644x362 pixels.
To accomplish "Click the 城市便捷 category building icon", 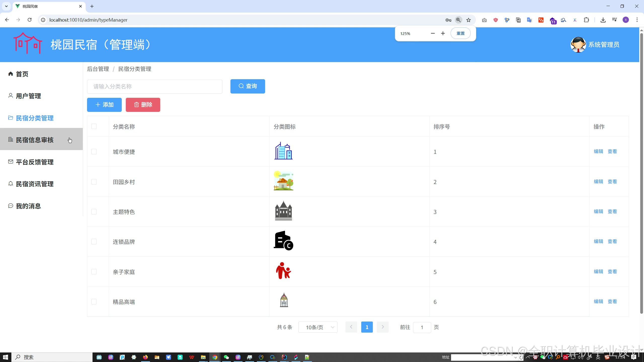I will point(284,151).
